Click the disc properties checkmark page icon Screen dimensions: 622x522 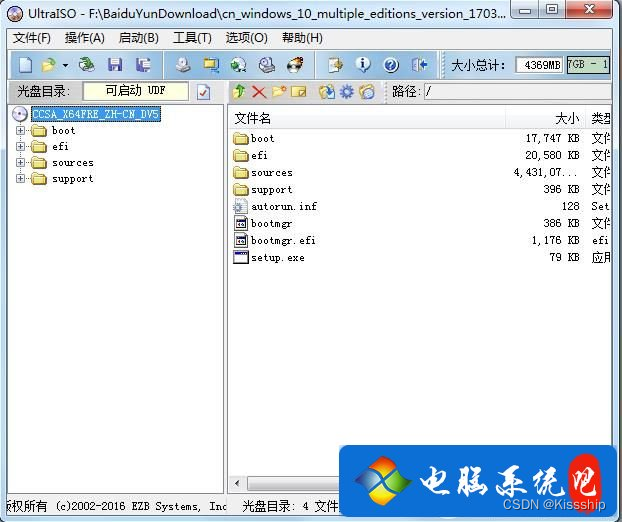(x=203, y=92)
